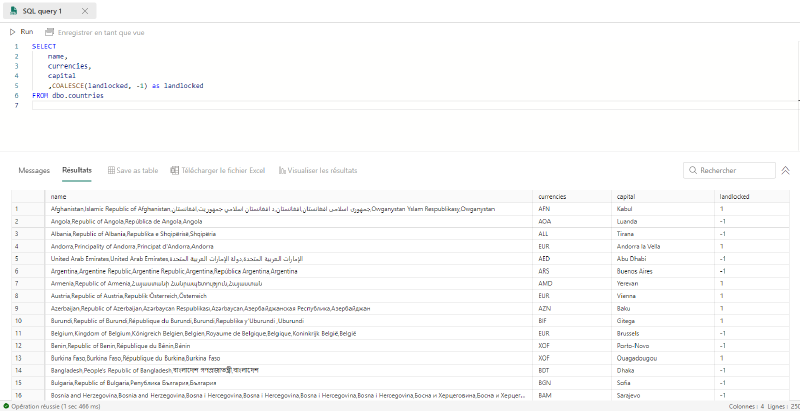
Task: Click the SQL query 1 file icon
Action: tap(13, 11)
